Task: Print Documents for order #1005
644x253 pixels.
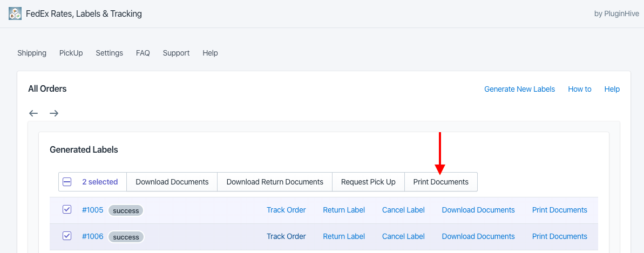Action: (x=560, y=210)
